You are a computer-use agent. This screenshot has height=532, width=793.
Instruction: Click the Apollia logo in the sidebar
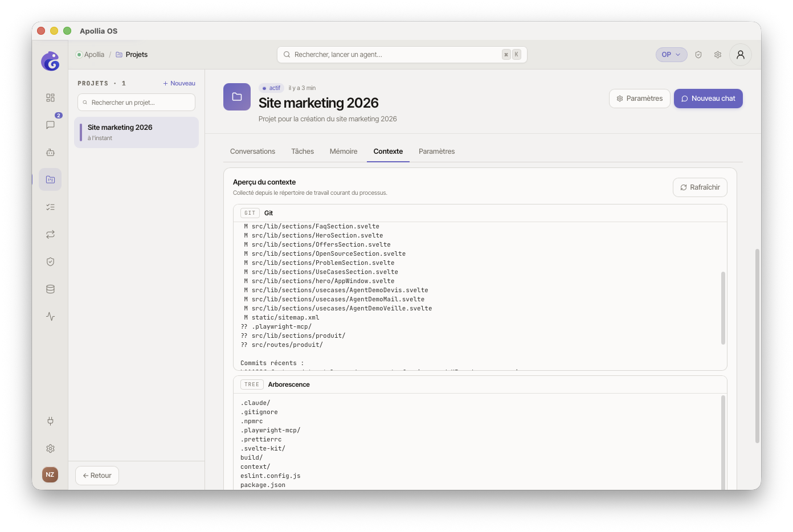(50, 61)
